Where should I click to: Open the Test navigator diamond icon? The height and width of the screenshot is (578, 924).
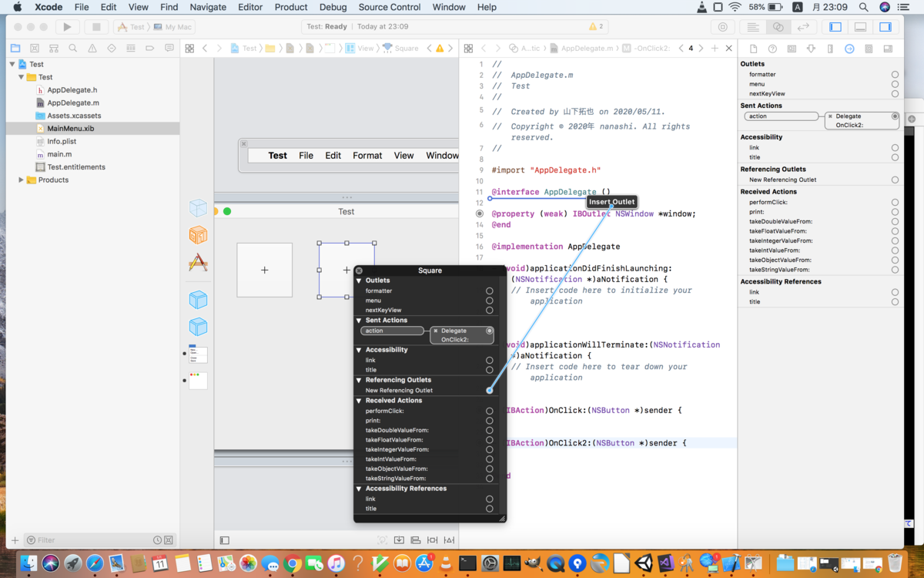coord(112,48)
